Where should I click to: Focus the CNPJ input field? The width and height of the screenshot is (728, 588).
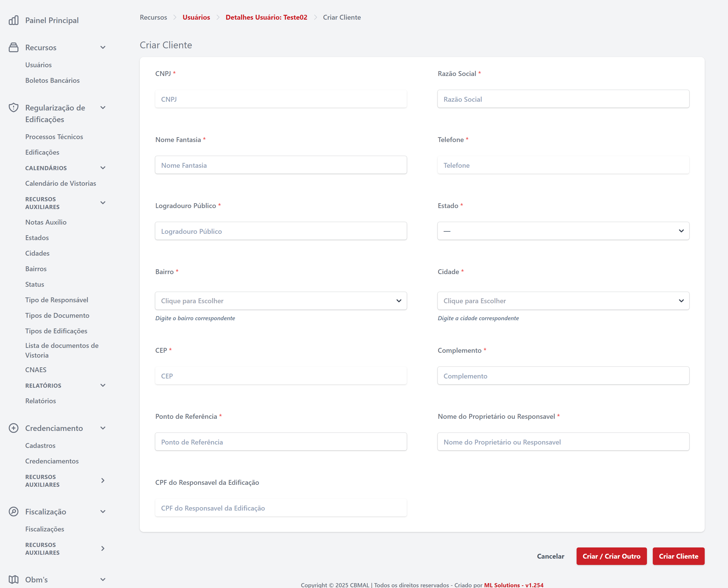click(x=281, y=99)
